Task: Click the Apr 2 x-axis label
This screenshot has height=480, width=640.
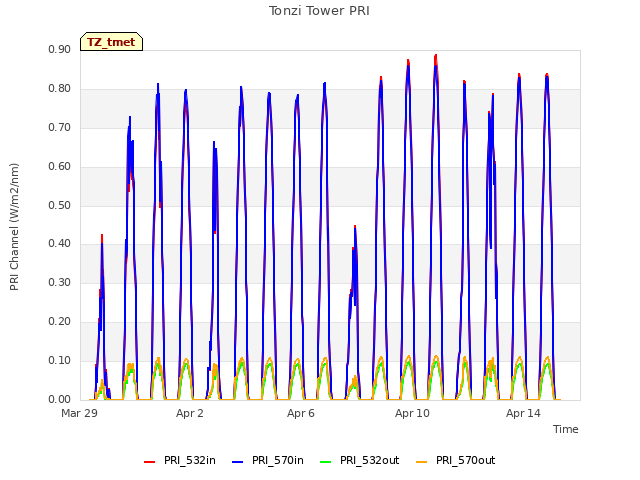Action: click(190, 413)
